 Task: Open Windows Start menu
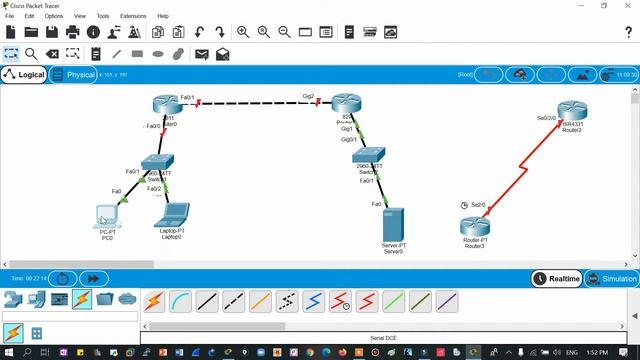pos(8,352)
